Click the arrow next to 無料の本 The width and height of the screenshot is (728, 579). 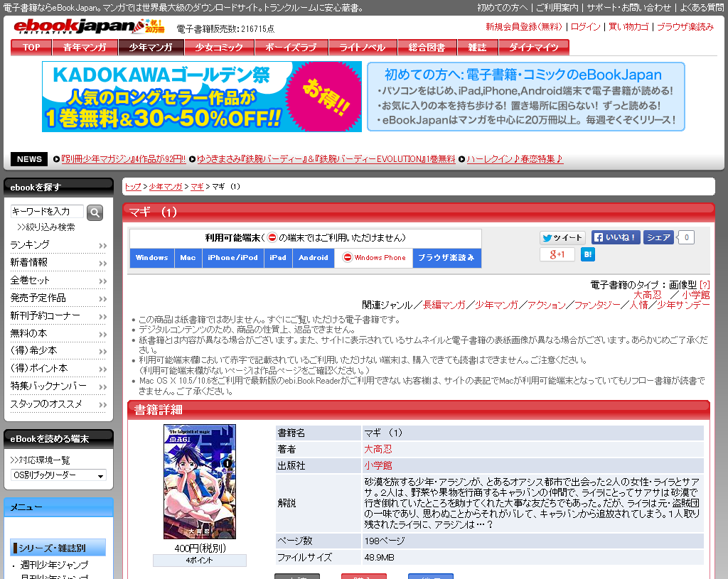102,334
